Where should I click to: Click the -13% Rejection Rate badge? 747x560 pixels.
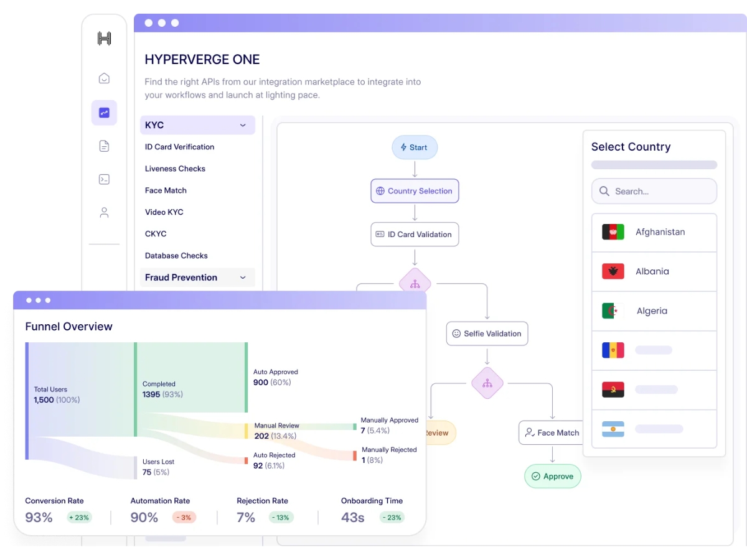click(x=281, y=517)
